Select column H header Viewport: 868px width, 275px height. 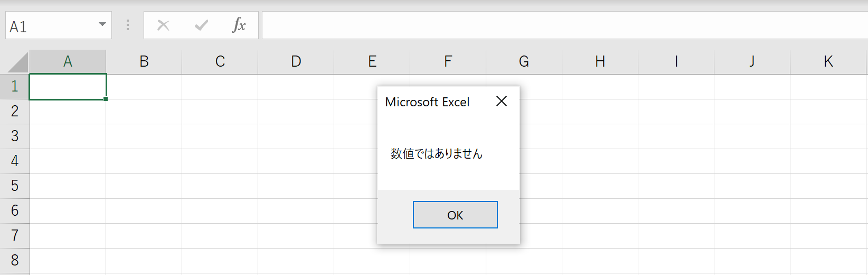pos(600,62)
